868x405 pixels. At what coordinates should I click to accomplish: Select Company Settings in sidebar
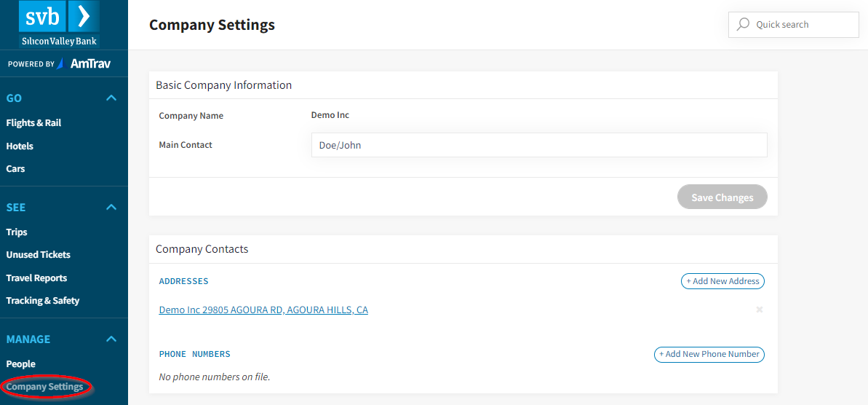[x=44, y=387]
